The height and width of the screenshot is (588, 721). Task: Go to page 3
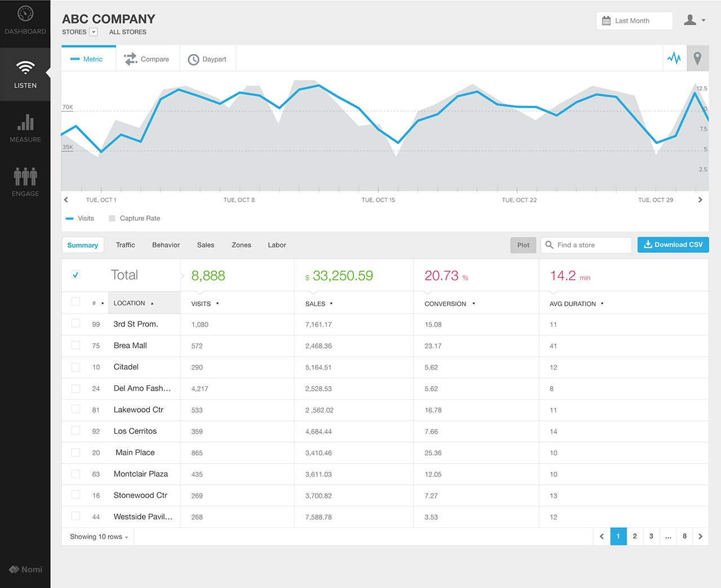click(x=651, y=536)
